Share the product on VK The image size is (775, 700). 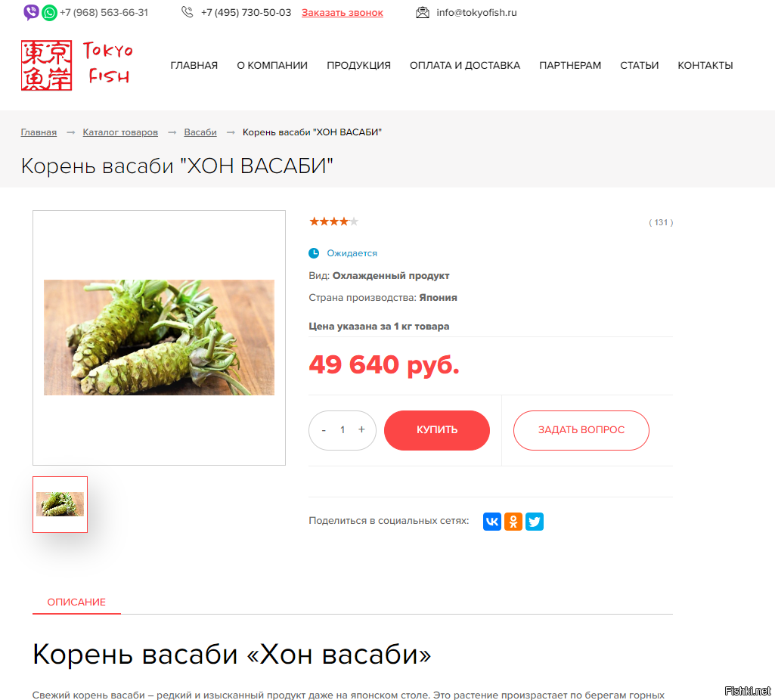point(492,521)
